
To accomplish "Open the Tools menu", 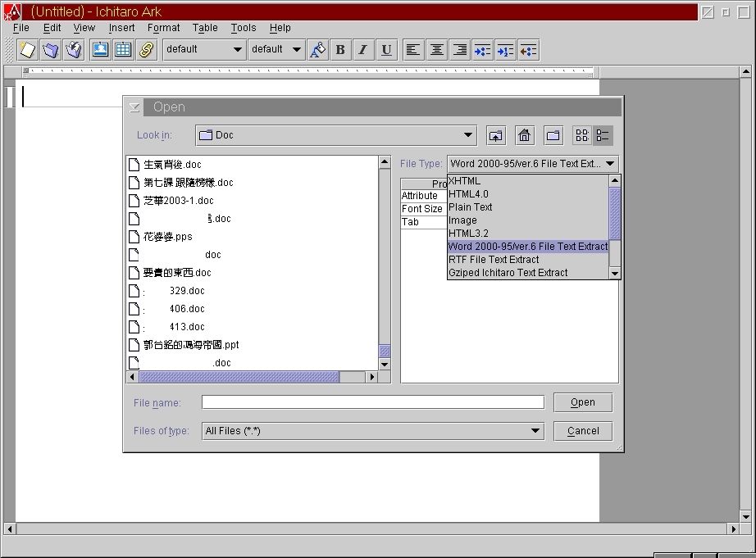I will (x=244, y=28).
